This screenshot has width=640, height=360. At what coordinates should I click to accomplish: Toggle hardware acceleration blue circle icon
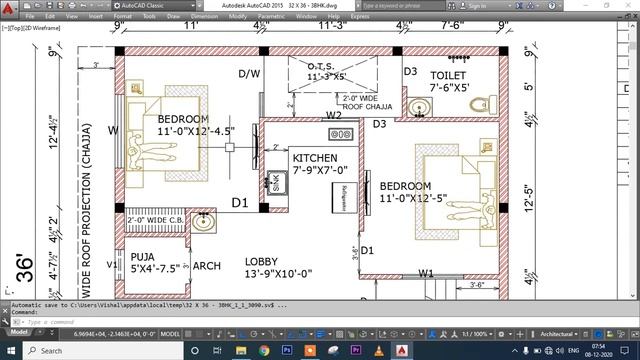click(x=598, y=334)
